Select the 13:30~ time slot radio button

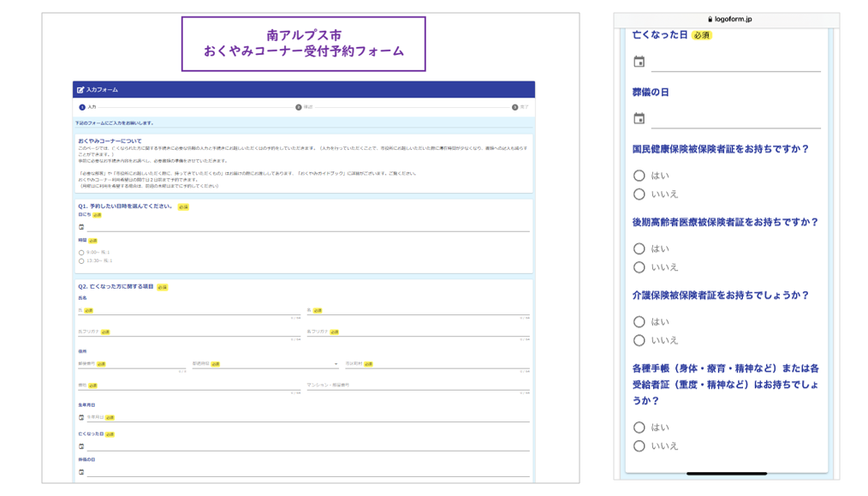click(x=80, y=260)
